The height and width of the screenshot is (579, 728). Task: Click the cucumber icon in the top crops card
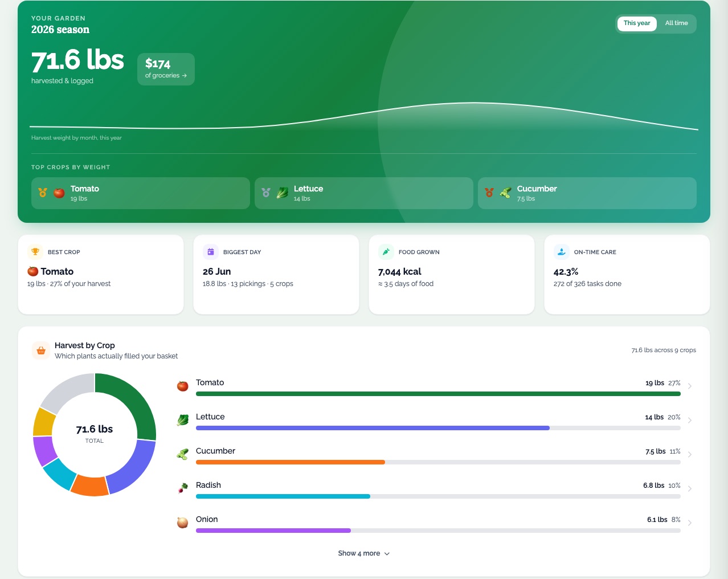pyautogui.click(x=506, y=193)
